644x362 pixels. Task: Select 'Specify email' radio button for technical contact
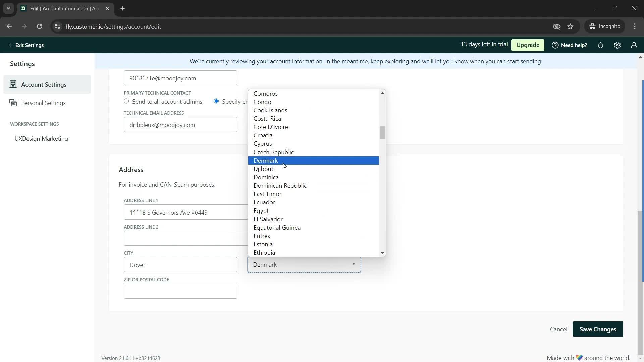click(x=217, y=101)
